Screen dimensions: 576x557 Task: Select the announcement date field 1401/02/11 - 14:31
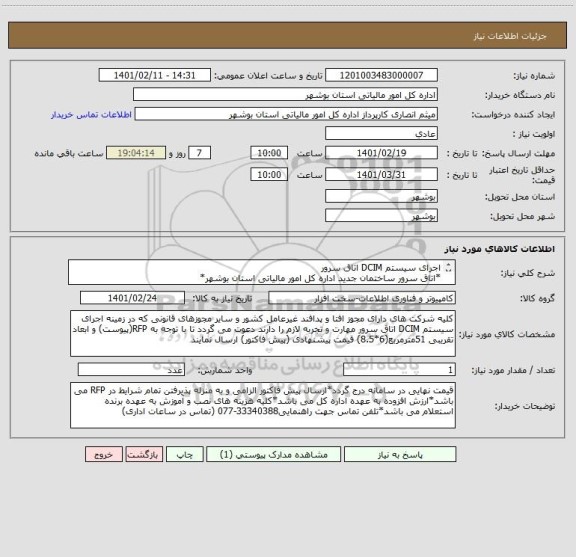(155, 75)
